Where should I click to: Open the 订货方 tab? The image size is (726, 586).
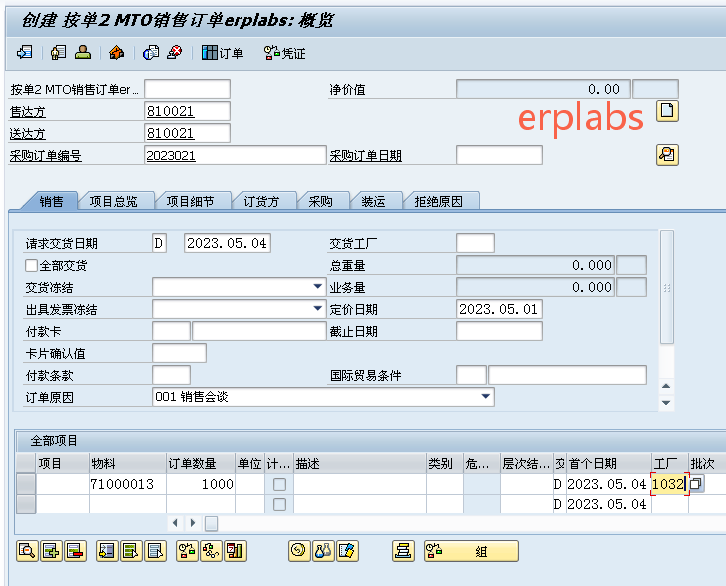pos(262,201)
